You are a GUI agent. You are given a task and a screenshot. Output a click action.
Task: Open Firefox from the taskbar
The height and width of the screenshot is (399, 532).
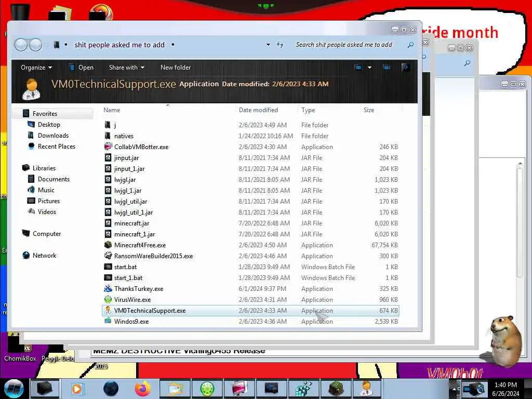pos(142,389)
